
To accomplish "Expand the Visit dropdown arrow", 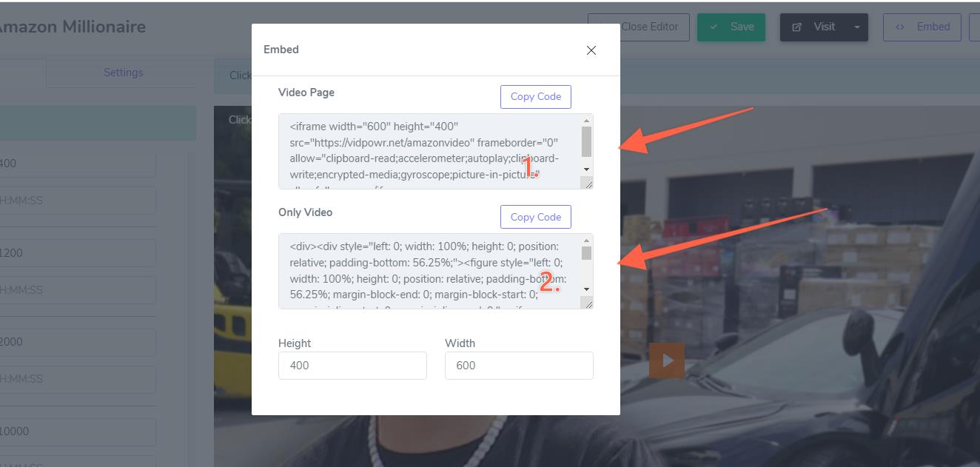I will pos(857,27).
